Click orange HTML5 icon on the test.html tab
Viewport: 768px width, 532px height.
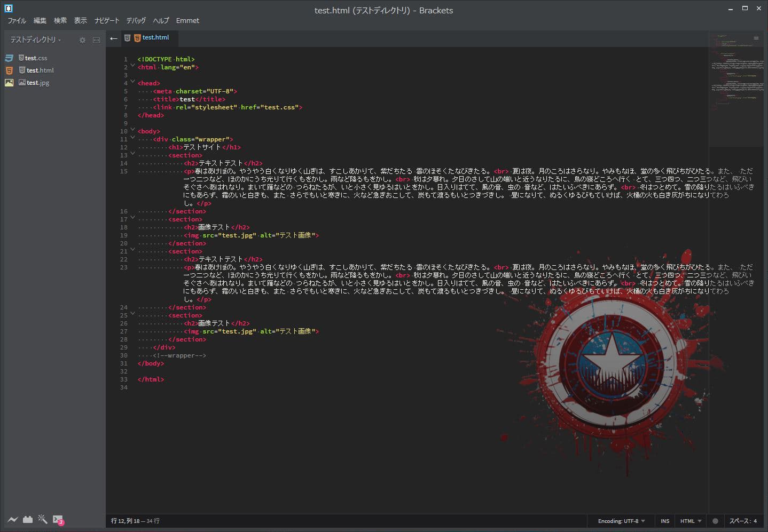137,38
